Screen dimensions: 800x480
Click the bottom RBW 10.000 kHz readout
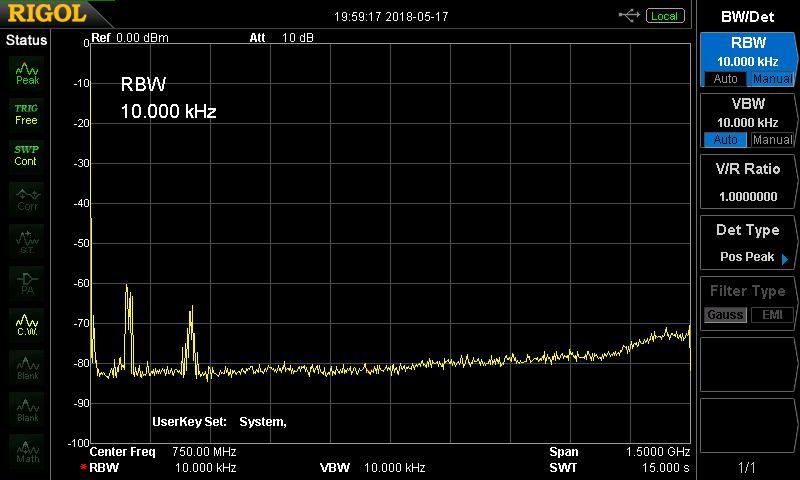click(x=163, y=468)
